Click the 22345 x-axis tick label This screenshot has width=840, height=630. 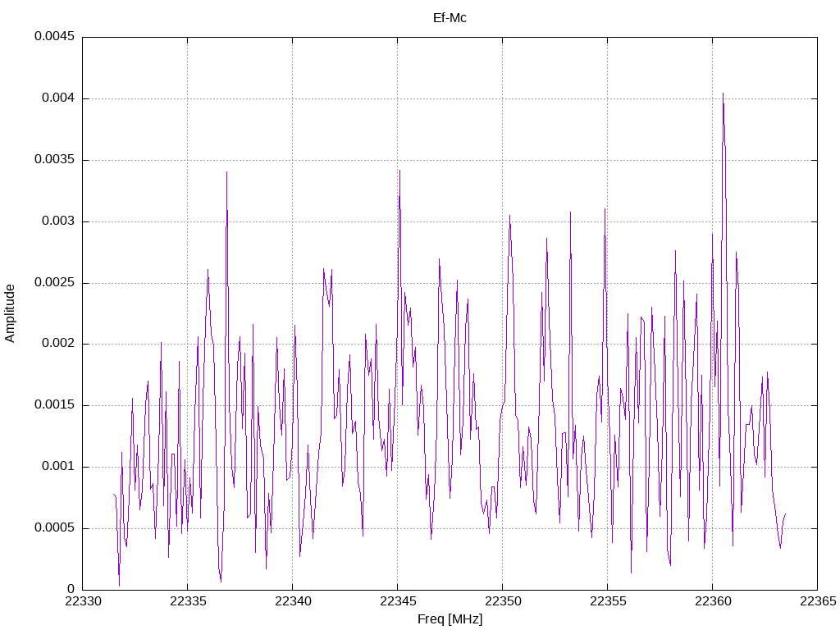(x=398, y=602)
